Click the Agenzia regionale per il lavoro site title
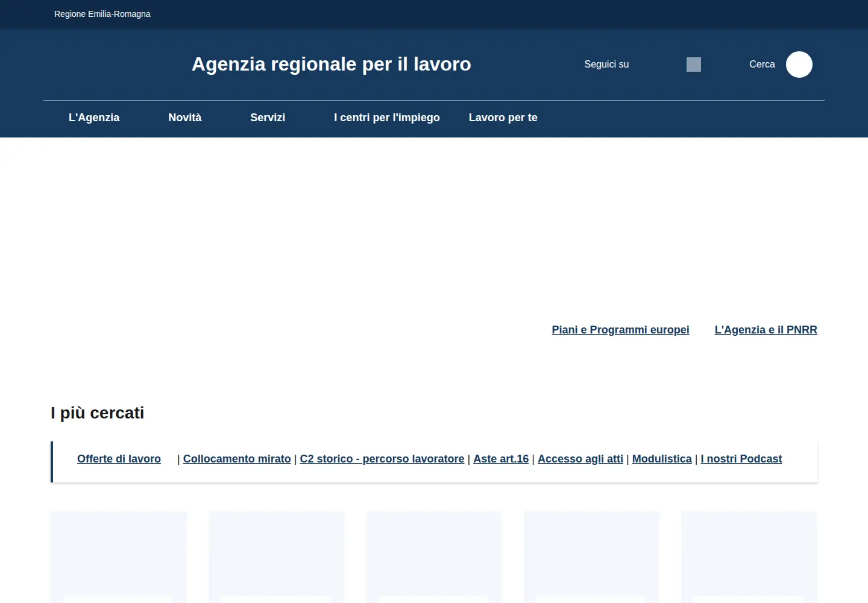This screenshot has height=603, width=868. click(332, 64)
